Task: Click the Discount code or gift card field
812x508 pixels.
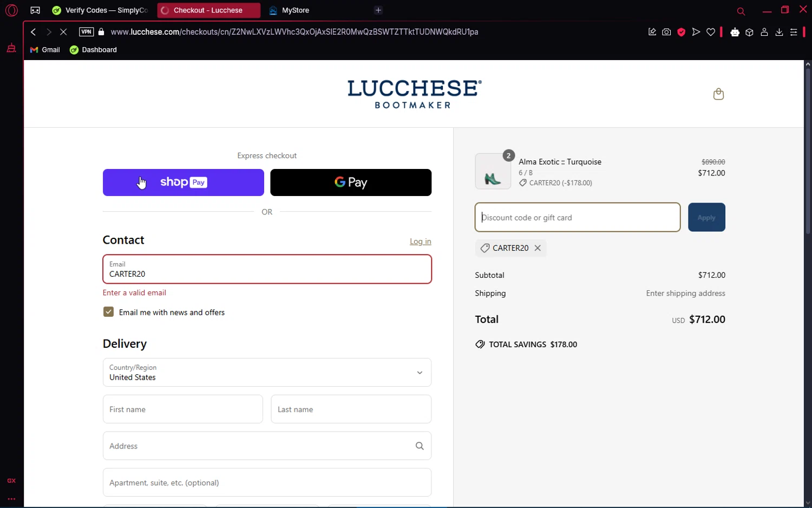Action: (x=578, y=217)
